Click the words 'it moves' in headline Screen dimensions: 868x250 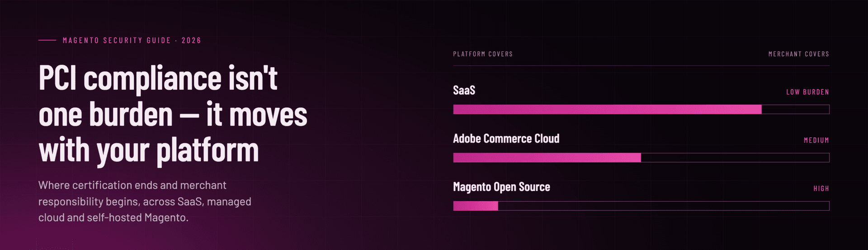click(x=257, y=114)
